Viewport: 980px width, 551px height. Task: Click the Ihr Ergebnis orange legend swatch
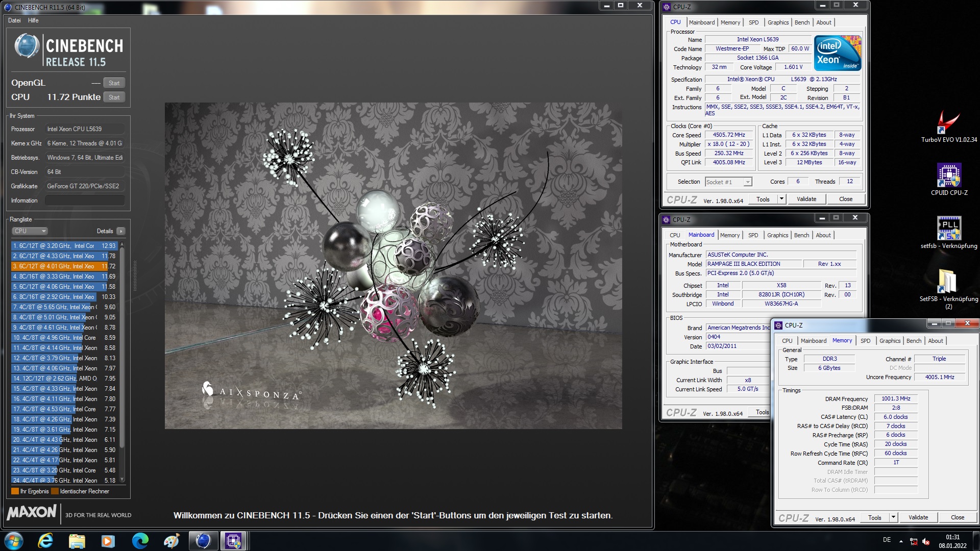15,491
